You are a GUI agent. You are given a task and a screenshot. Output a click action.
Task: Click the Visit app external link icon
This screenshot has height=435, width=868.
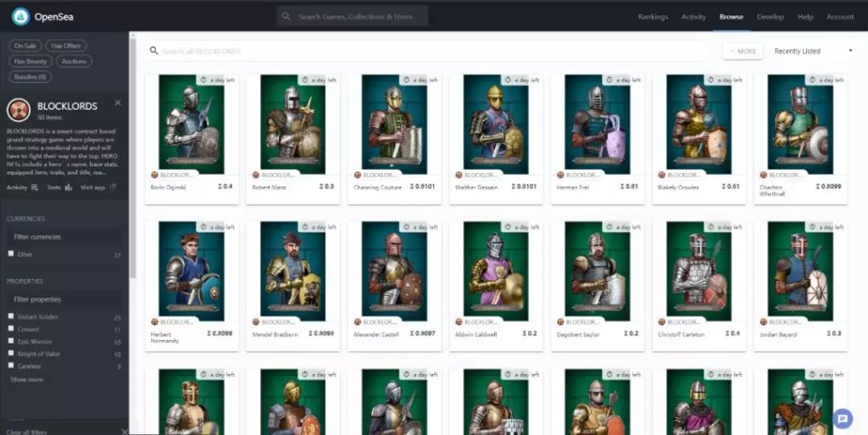(x=113, y=187)
